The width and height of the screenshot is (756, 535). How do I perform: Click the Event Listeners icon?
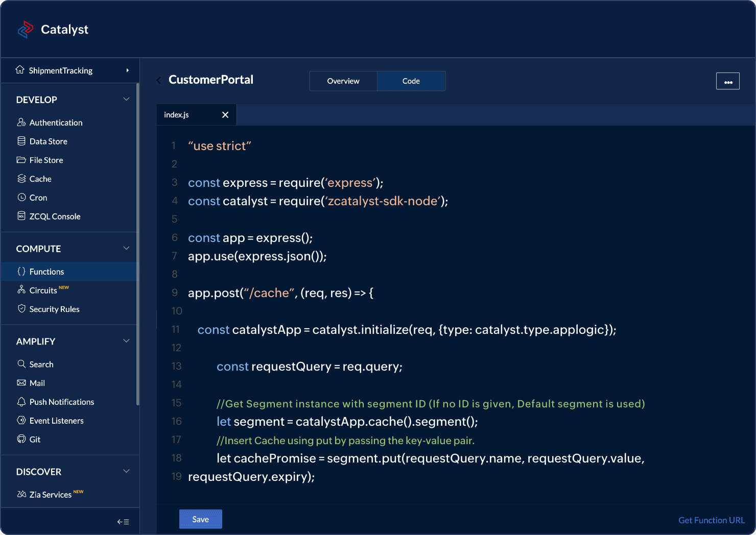pyautogui.click(x=21, y=420)
